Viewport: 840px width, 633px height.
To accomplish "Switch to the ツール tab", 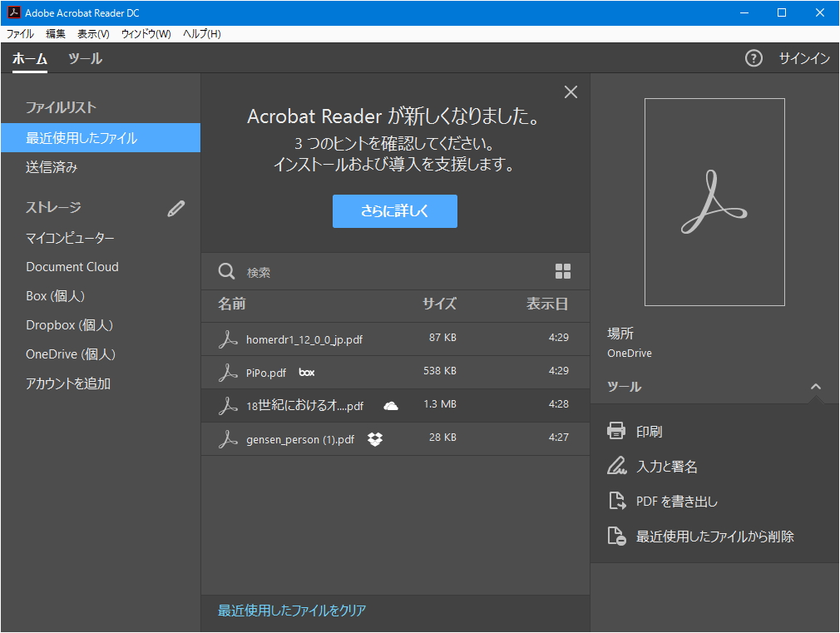I will point(86,58).
